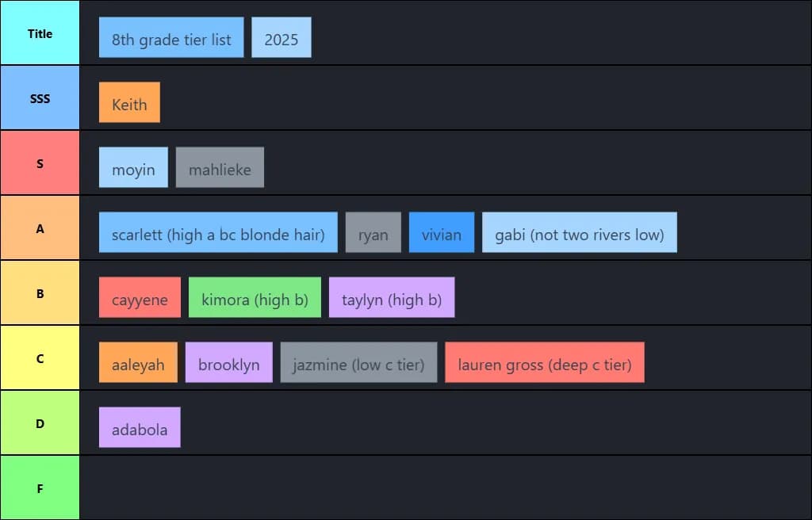Click the kimora (high b) green item
The width and height of the screenshot is (812, 520).
pyautogui.click(x=255, y=298)
